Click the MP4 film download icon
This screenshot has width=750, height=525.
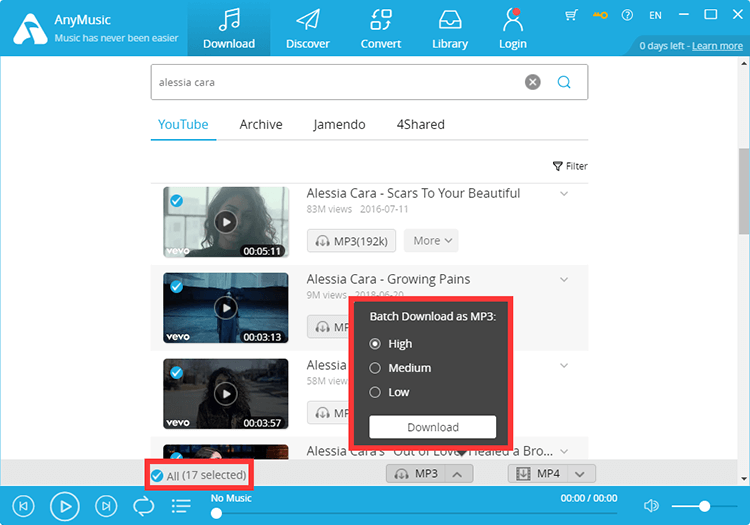pos(523,474)
